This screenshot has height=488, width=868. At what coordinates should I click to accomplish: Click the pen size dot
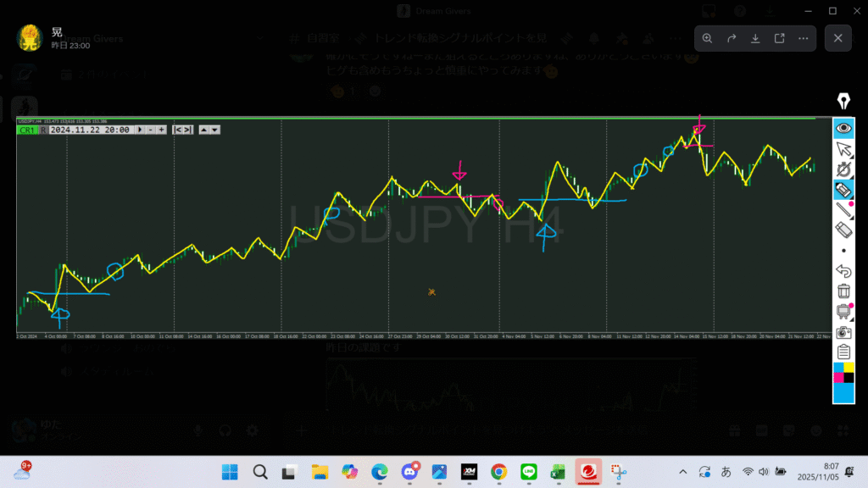(843, 251)
